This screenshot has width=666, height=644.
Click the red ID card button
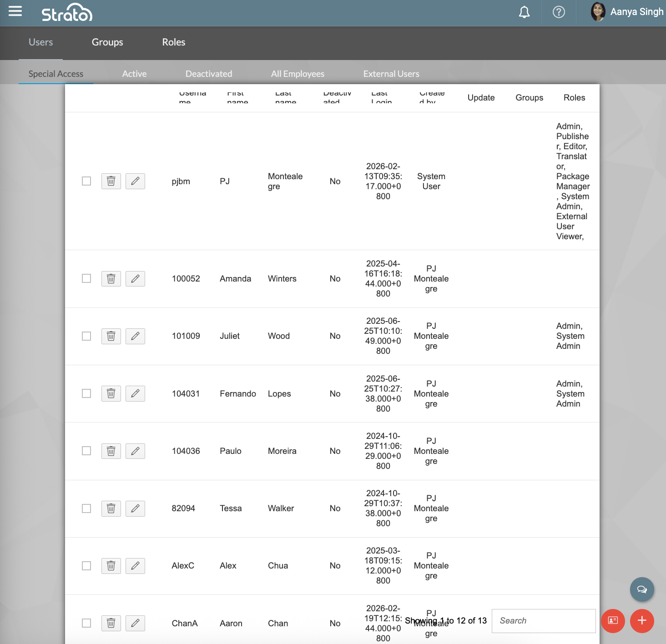pos(613,621)
